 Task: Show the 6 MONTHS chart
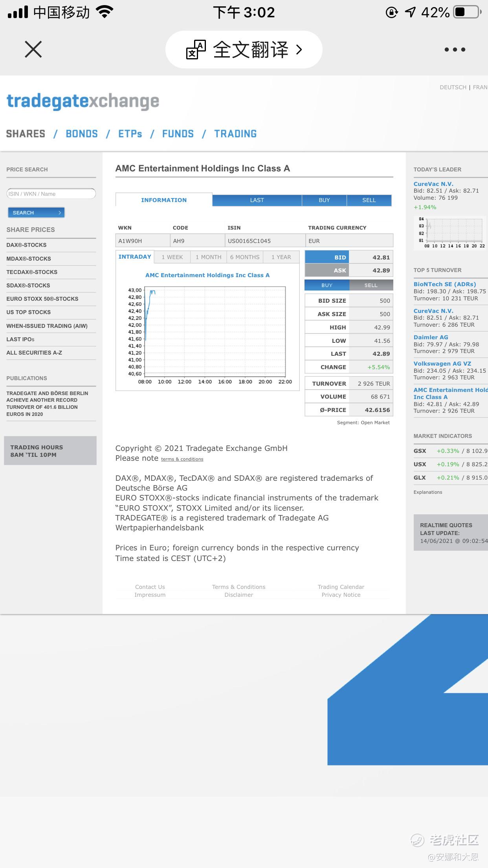(245, 257)
